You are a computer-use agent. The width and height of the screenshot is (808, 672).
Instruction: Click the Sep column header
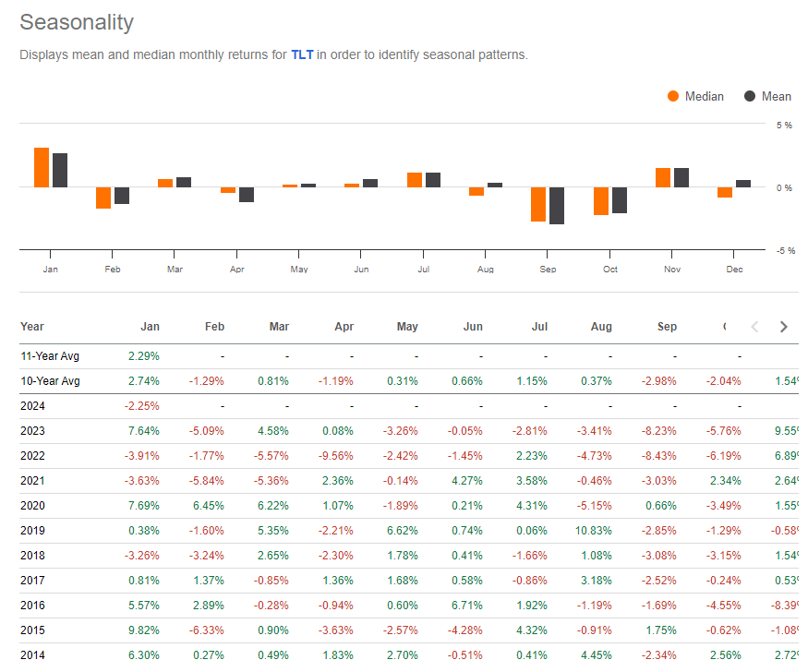click(x=667, y=327)
